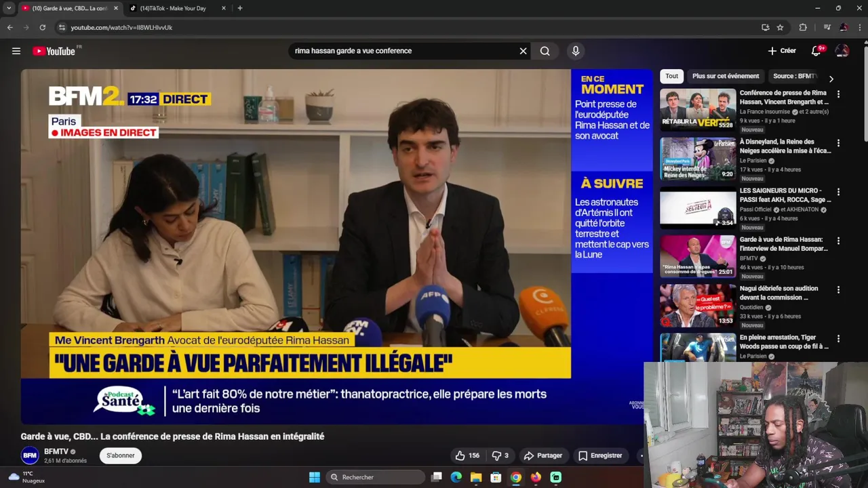This screenshot has height=488, width=868.
Task: Open more options for Nagui débriefe video
Action: [x=838, y=289]
